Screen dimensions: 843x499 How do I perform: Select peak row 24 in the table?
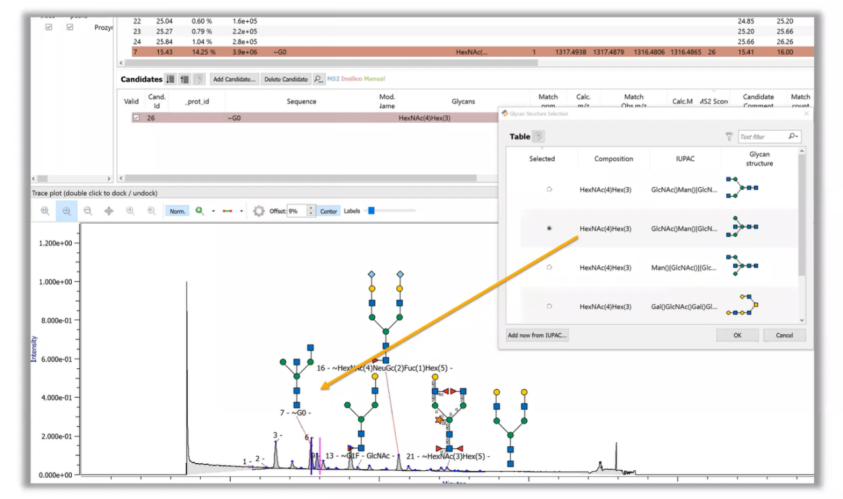472,41
